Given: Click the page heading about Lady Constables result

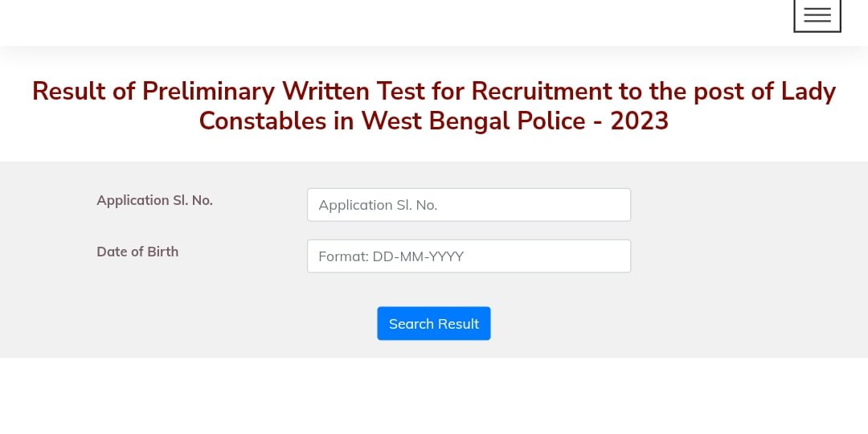Looking at the screenshot, I should coord(434,105).
